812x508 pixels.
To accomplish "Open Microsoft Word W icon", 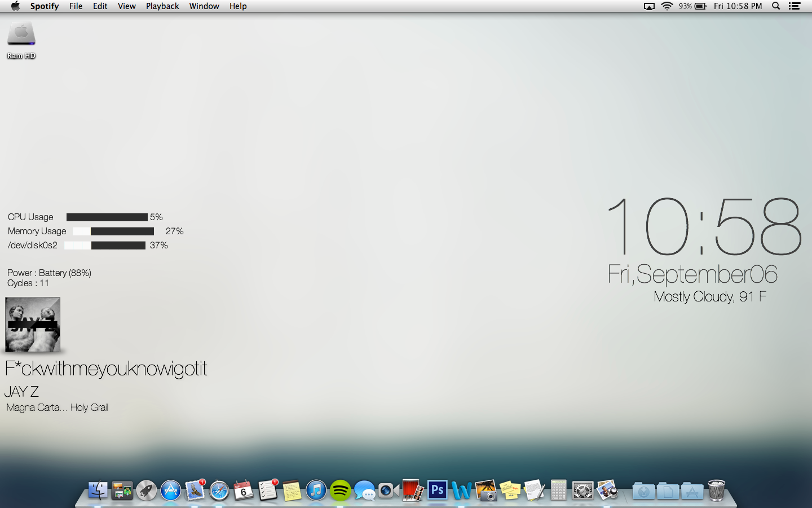I will 462,490.
